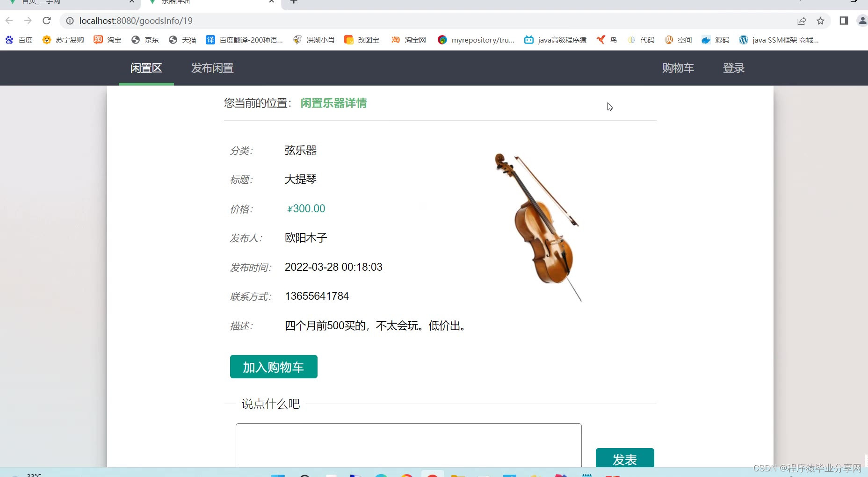Image resolution: width=868 pixels, height=477 pixels.
Task: Click the contact number 13655641784
Action: click(317, 296)
